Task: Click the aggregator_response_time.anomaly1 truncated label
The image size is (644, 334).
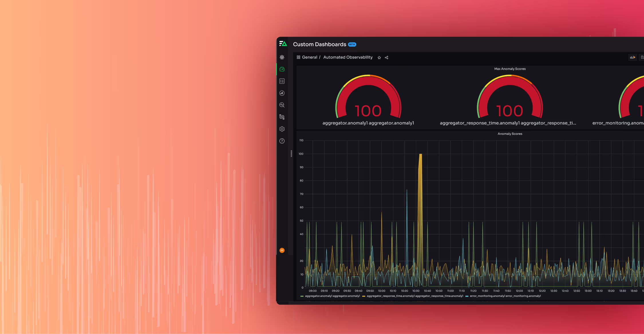Action: click(x=480, y=123)
